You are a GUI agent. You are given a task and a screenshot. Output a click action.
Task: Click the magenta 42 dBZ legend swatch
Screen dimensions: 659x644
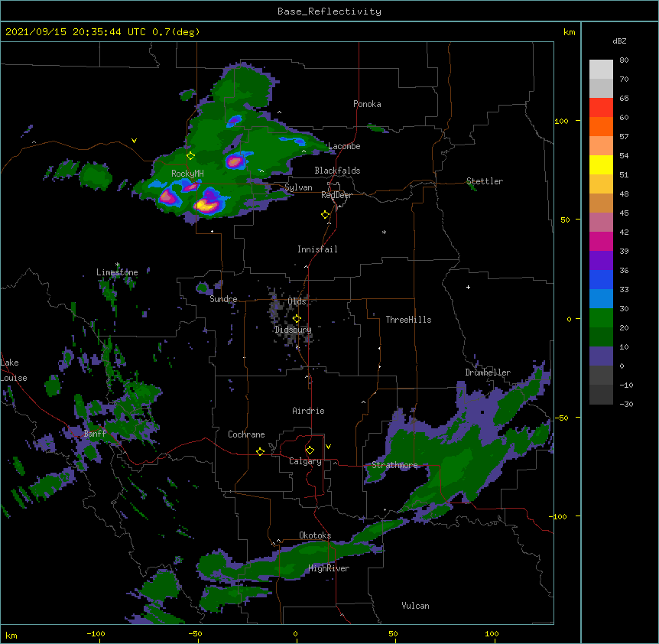coord(601,241)
